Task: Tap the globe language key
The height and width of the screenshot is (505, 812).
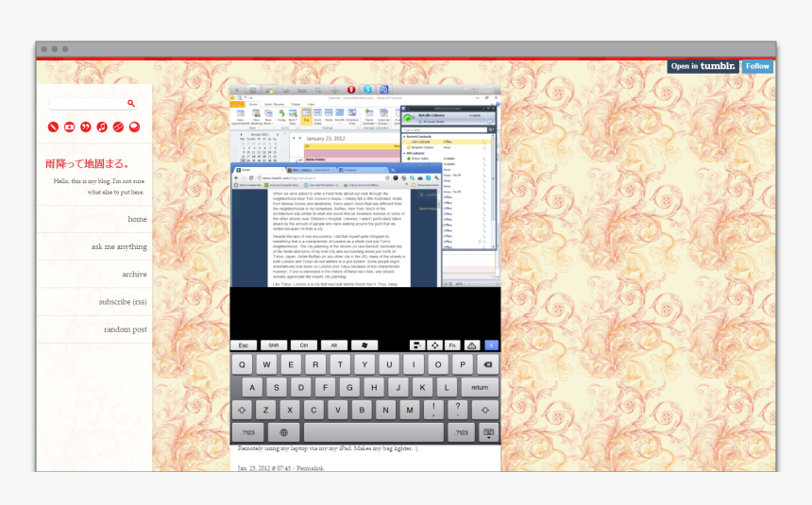Action: 284,432
